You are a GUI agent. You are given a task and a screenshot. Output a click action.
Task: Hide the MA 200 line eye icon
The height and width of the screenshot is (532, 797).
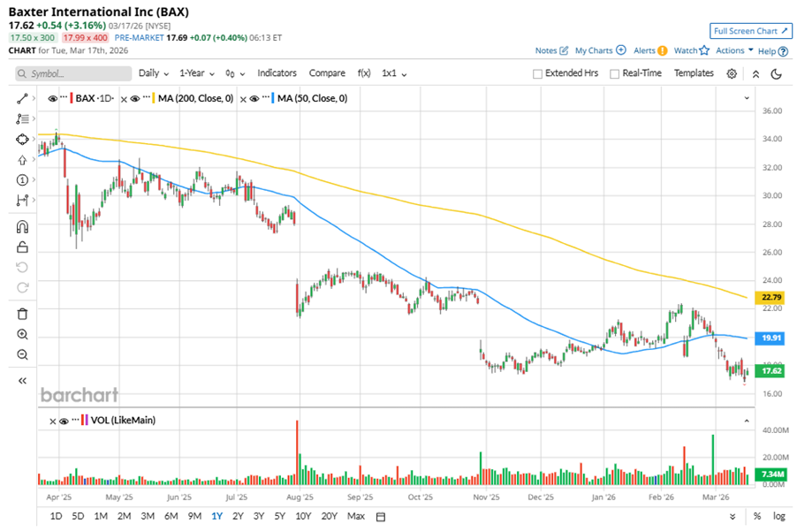tap(134, 99)
